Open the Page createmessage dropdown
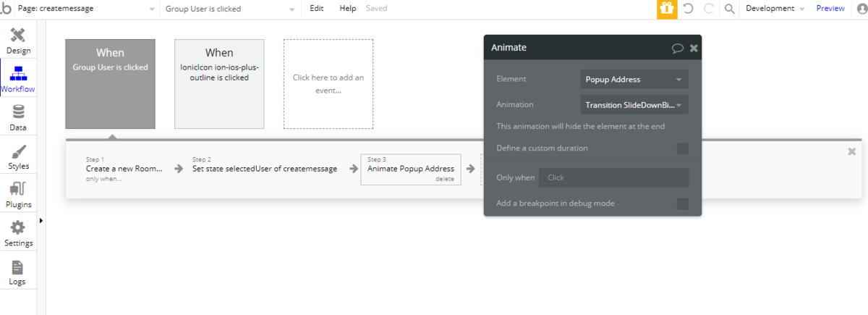This screenshot has width=868, height=315. click(87, 9)
